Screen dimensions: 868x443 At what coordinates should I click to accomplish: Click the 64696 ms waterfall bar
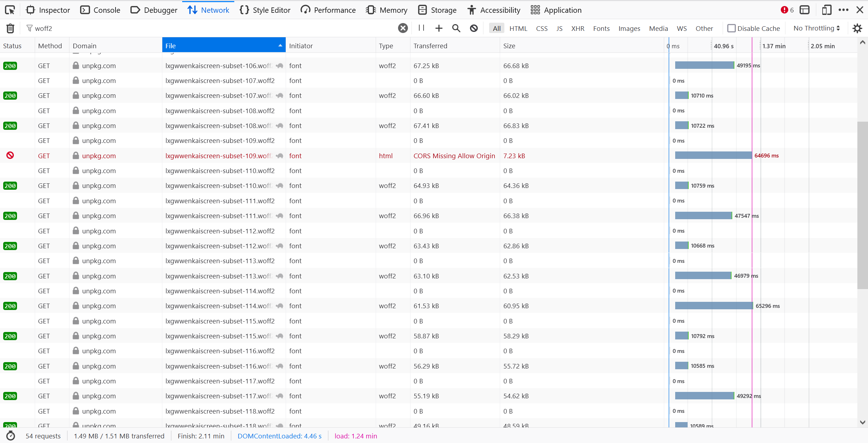pyautogui.click(x=713, y=155)
